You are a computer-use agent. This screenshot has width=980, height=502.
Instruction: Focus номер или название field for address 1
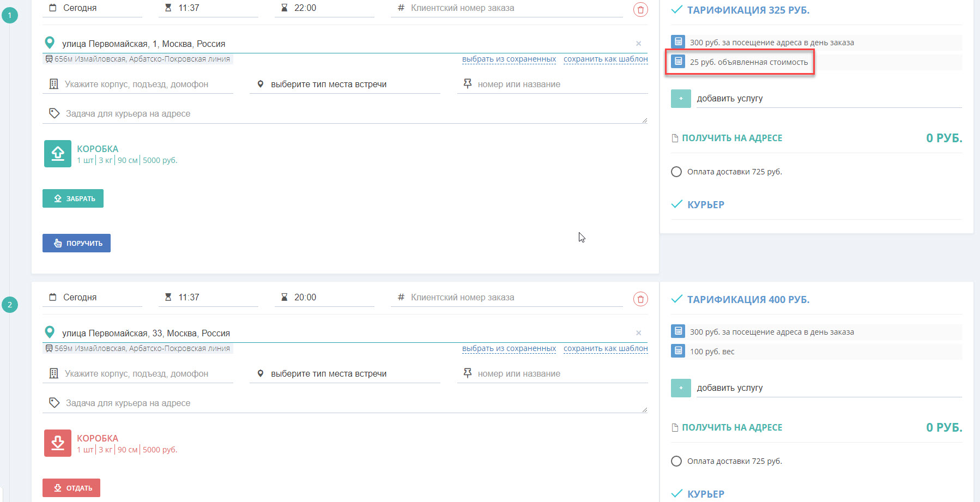(x=553, y=84)
